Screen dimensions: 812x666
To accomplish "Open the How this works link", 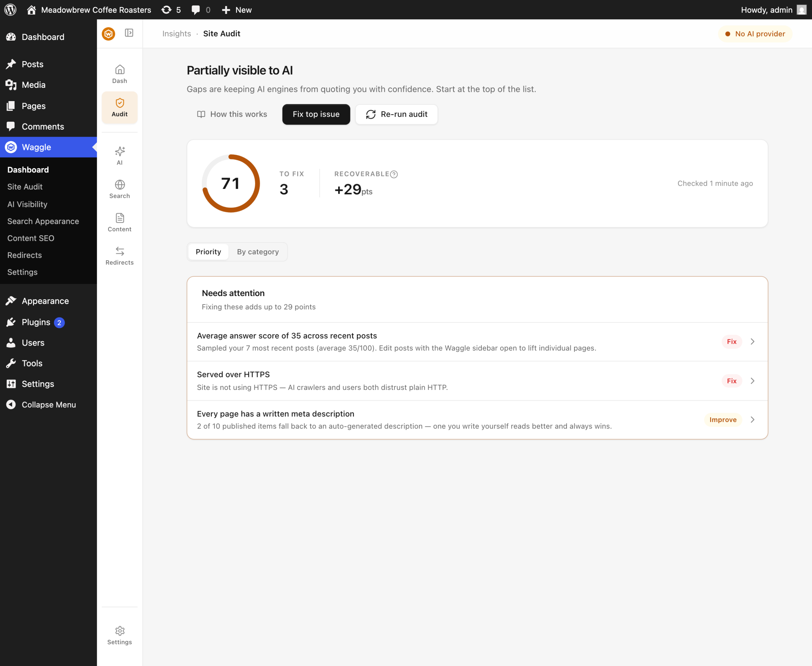I will pyautogui.click(x=232, y=114).
